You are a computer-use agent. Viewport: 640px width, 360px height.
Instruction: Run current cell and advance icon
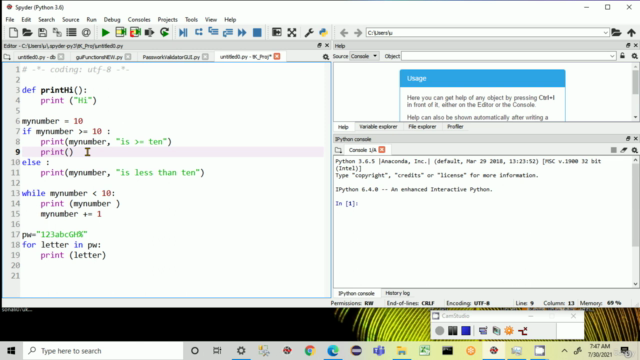click(135, 33)
